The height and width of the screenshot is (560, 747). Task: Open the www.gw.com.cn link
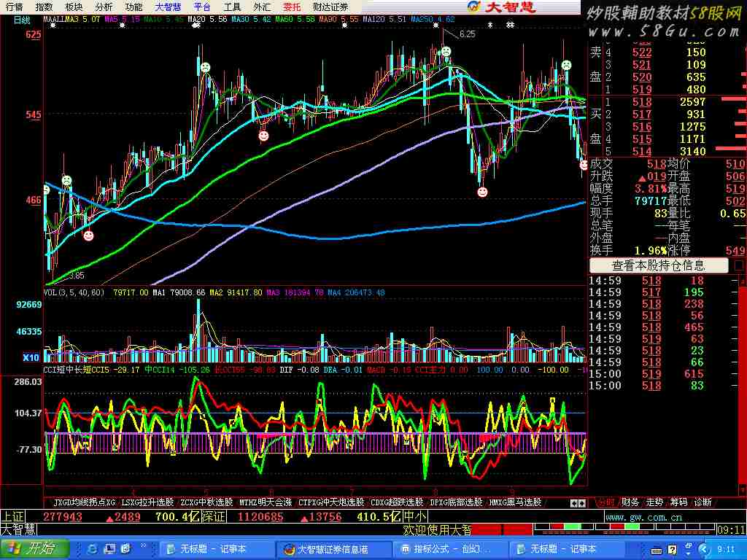[643, 517]
